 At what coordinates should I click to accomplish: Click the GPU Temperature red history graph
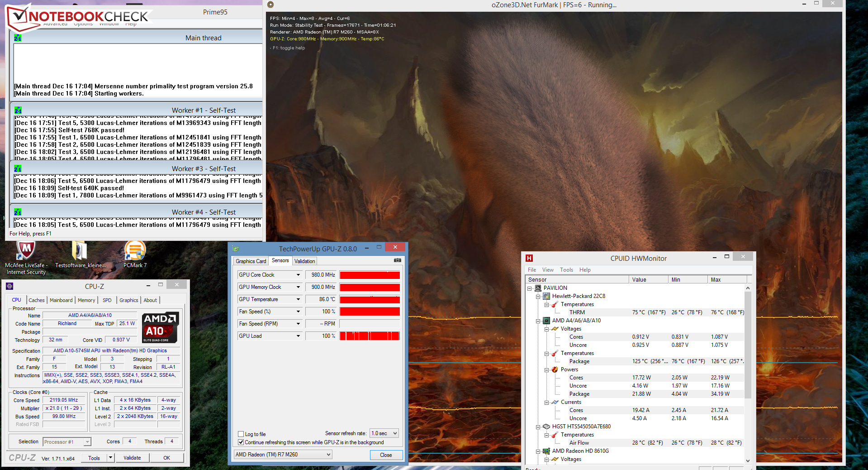tap(370, 299)
